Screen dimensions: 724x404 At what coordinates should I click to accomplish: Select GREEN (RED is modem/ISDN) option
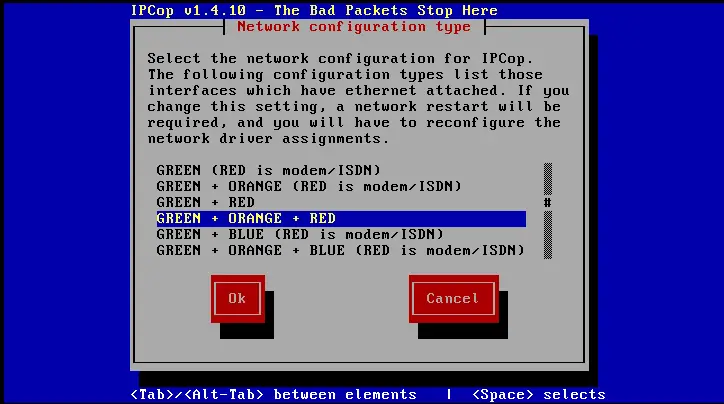[x=341, y=170]
